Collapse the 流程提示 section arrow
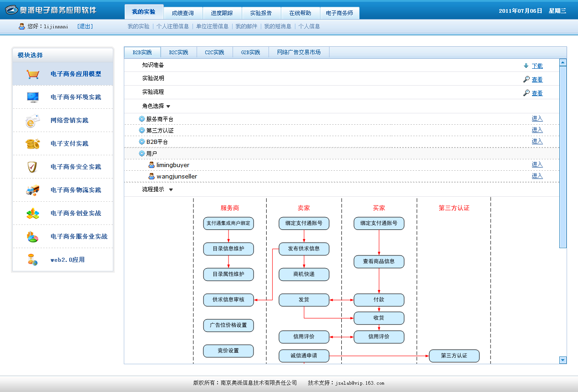 (x=171, y=190)
